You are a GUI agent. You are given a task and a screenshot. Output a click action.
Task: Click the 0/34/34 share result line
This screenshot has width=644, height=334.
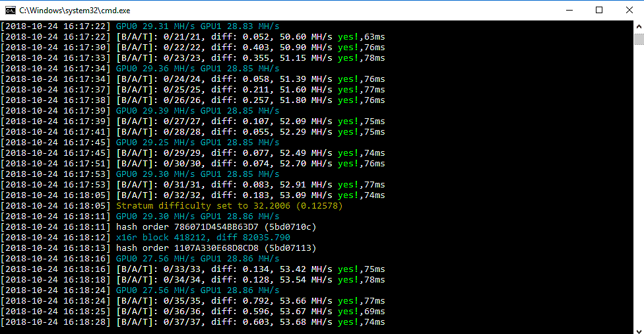193,280
